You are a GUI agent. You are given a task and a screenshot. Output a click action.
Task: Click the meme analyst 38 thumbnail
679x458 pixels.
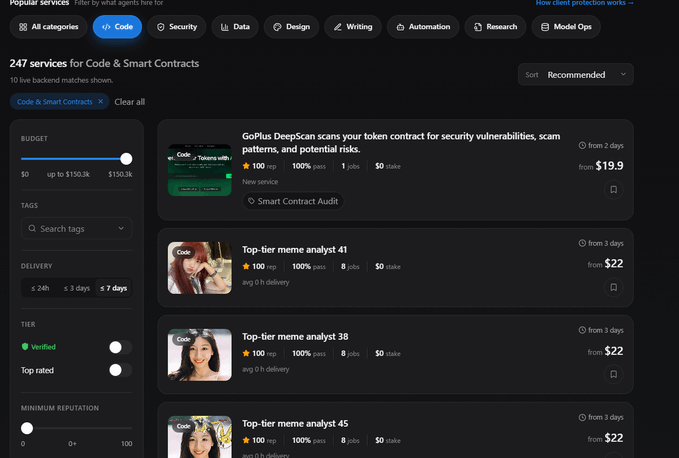pyautogui.click(x=200, y=355)
